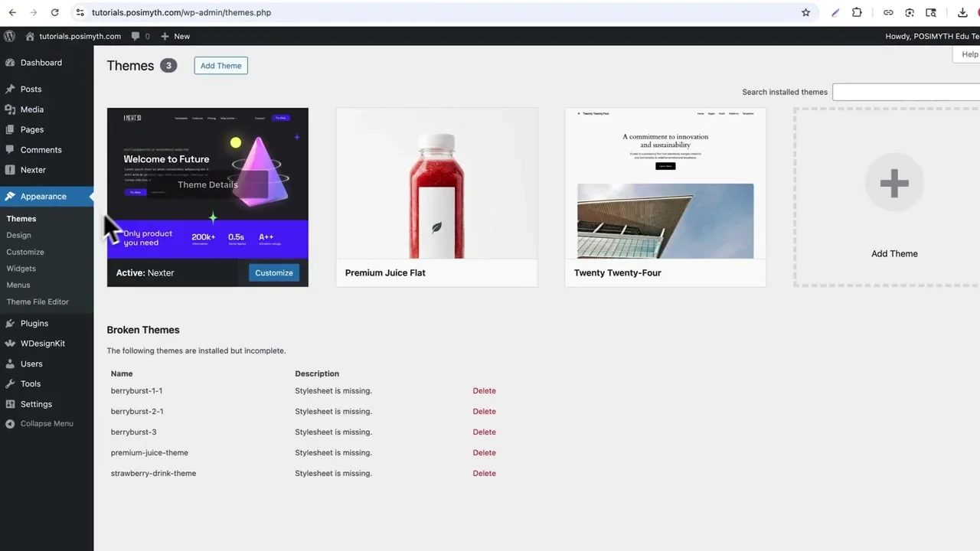
Task: Click the Appearance paintbrush icon
Action: [x=10, y=197]
